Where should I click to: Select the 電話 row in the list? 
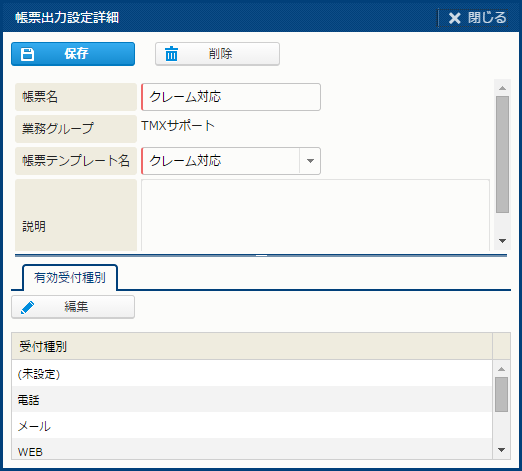point(252,399)
